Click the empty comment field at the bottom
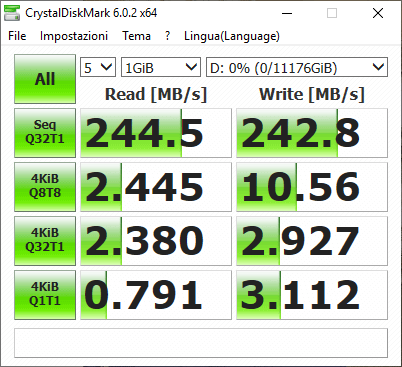Screen dimensions: 402x367 (201, 343)
